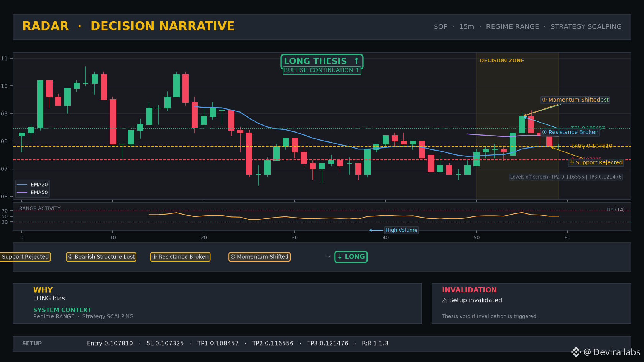Select the chip numbered ④ Momentum Shifted
The height and width of the screenshot is (362, 644).
point(259,257)
